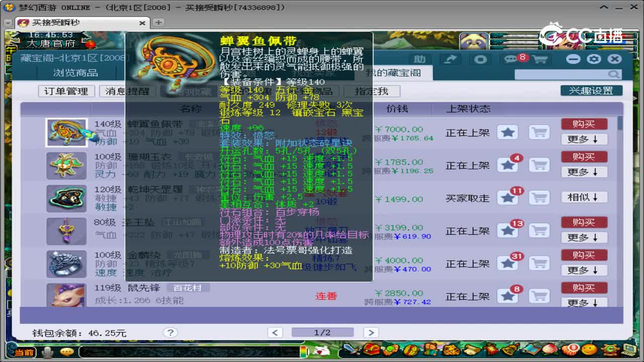This screenshot has width=644, height=362.
Task: Select the 乾坤天罡履 item thumbnail
Action: click(66, 198)
